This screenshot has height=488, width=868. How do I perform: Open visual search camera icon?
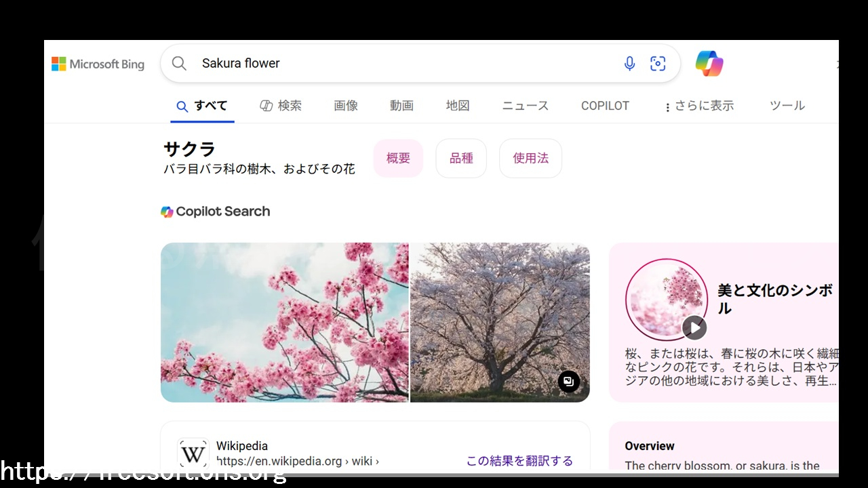[658, 64]
